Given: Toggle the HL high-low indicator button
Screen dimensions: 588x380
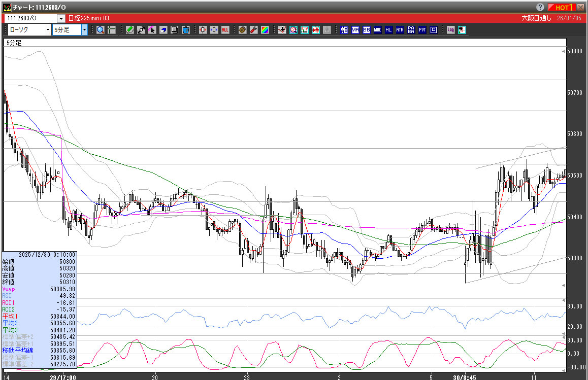Looking at the screenshot, I should pos(389,30).
